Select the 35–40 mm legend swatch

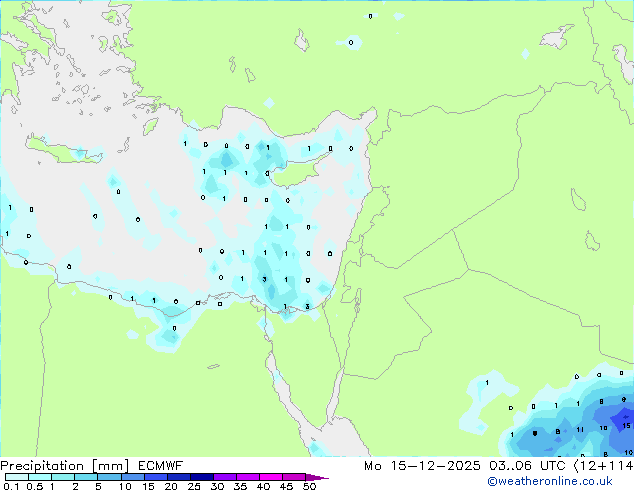[x=248, y=477]
